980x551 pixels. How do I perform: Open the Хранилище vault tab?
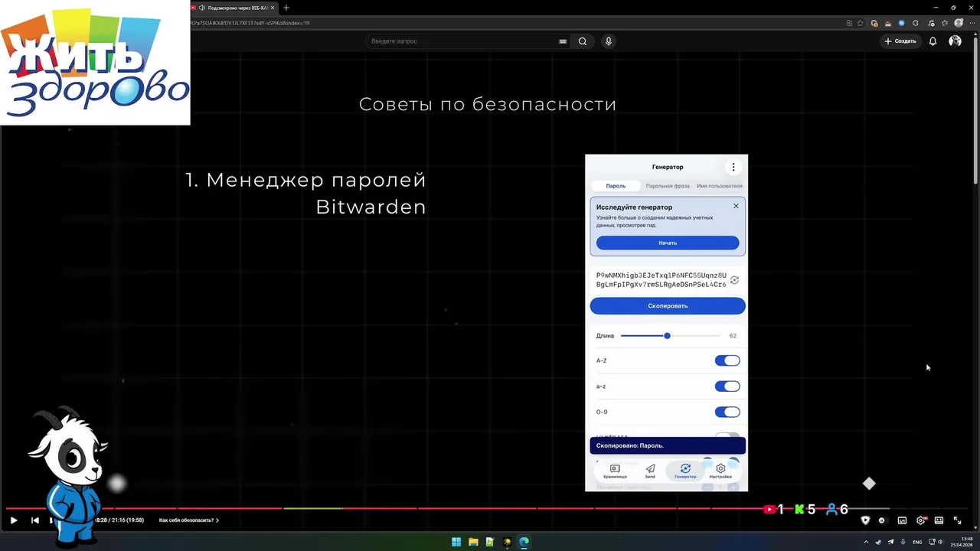pos(615,471)
